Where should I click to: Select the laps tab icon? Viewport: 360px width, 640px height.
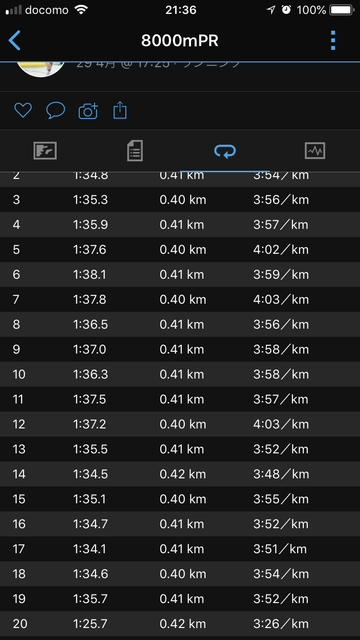point(225,151)
